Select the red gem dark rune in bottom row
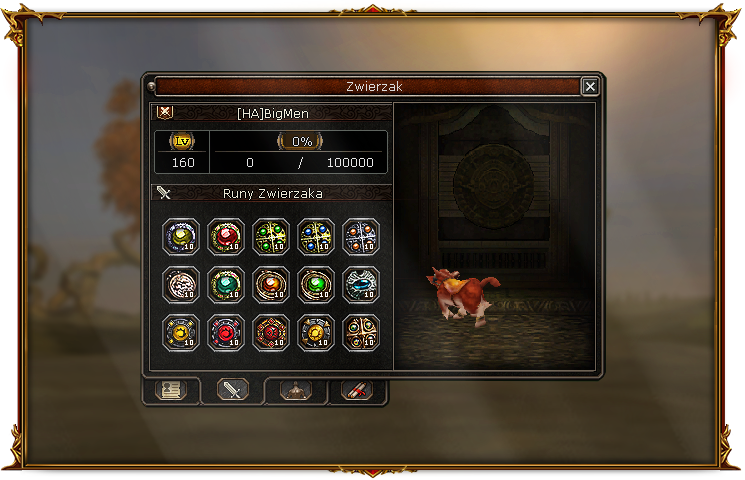 226,333
